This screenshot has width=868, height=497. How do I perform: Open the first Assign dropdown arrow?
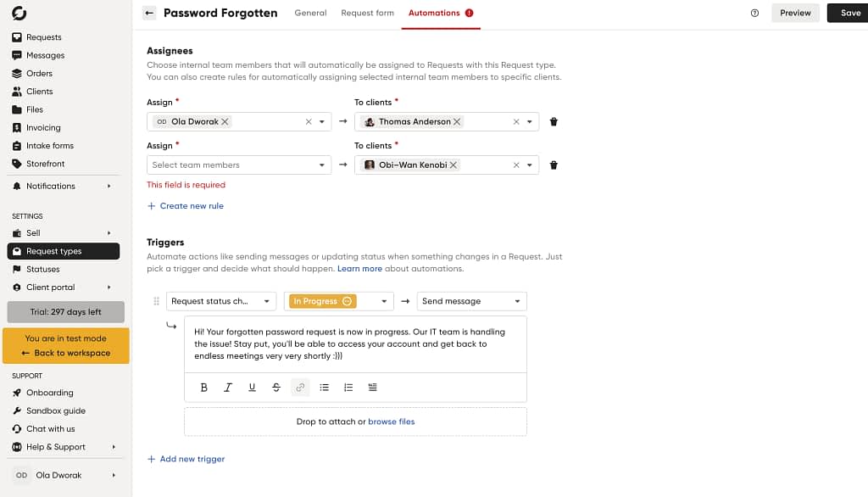click(321, 122)
